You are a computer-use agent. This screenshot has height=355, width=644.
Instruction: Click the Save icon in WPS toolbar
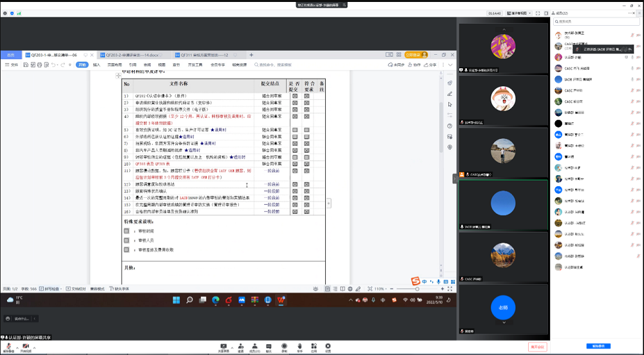(26, 65)
